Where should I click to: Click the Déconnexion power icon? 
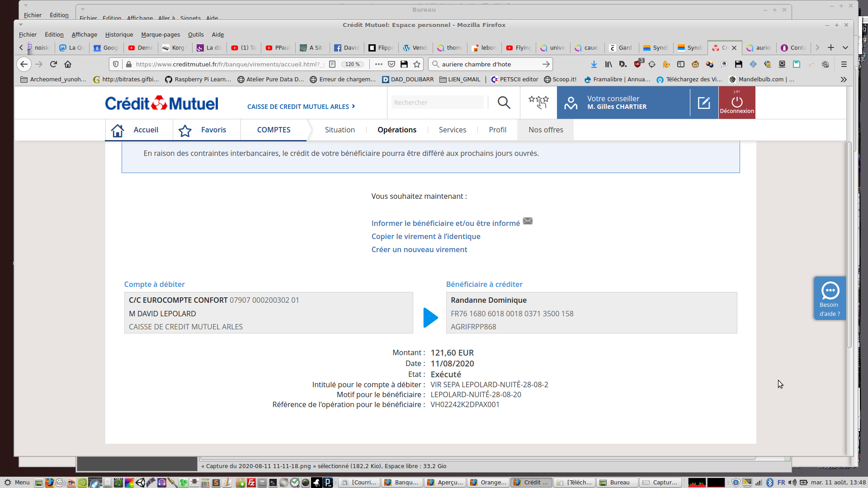pos(736,102)
